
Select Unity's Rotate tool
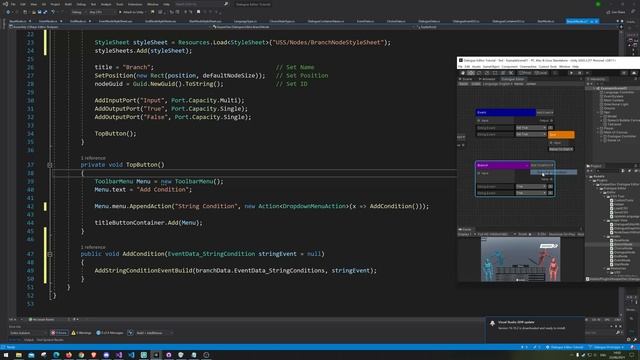[479, 73]
